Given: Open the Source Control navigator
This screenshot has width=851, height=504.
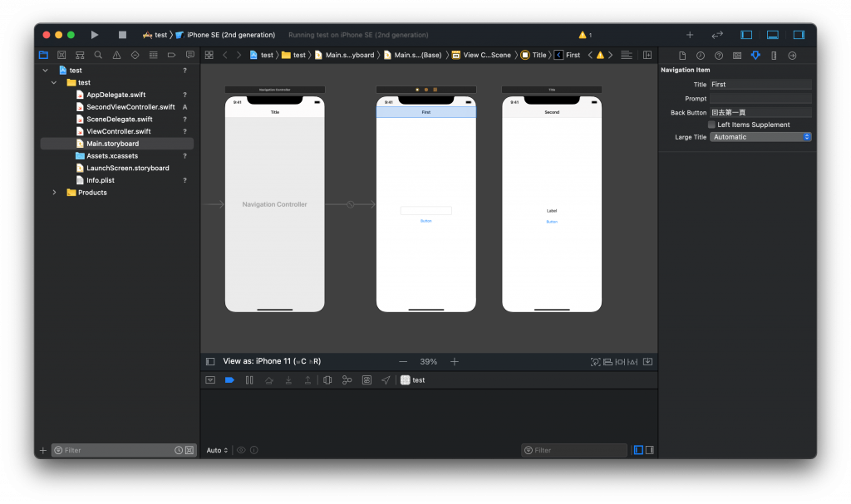Looking at the screenshot, I should [61, 55].
